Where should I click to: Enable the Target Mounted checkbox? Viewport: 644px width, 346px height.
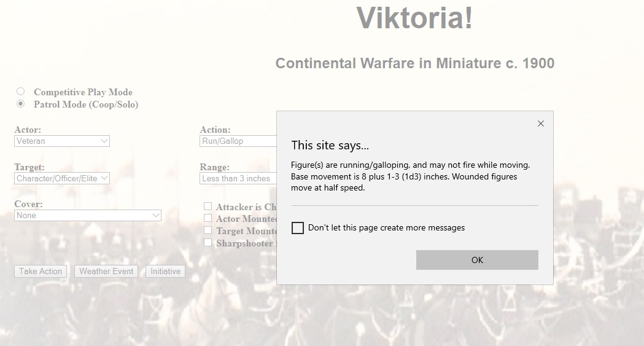[x=208, y=230]
